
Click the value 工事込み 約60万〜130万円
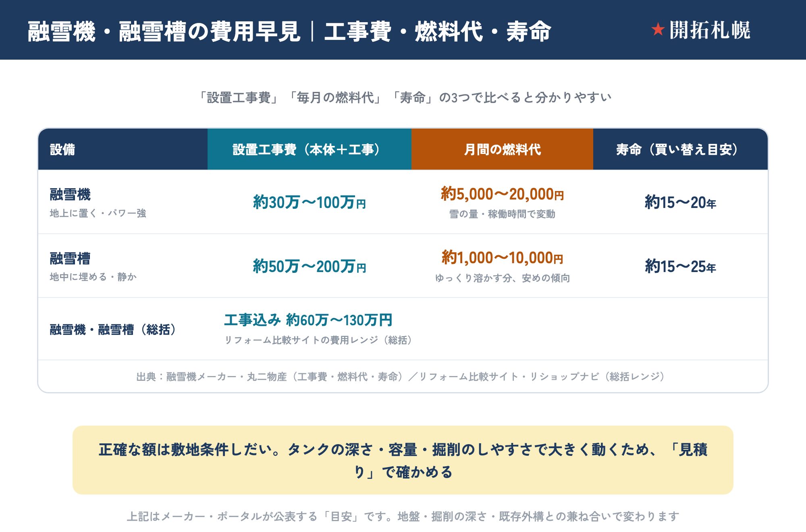308,320
